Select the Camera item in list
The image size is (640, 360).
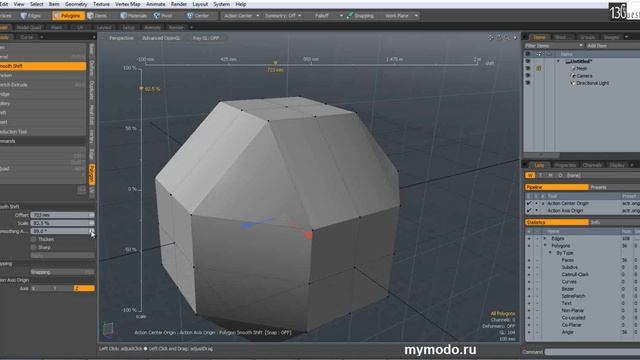(584, 76)
